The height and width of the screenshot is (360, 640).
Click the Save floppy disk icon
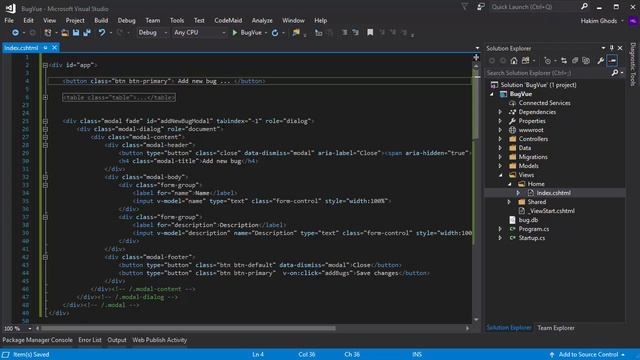click(x=76, y=33)
